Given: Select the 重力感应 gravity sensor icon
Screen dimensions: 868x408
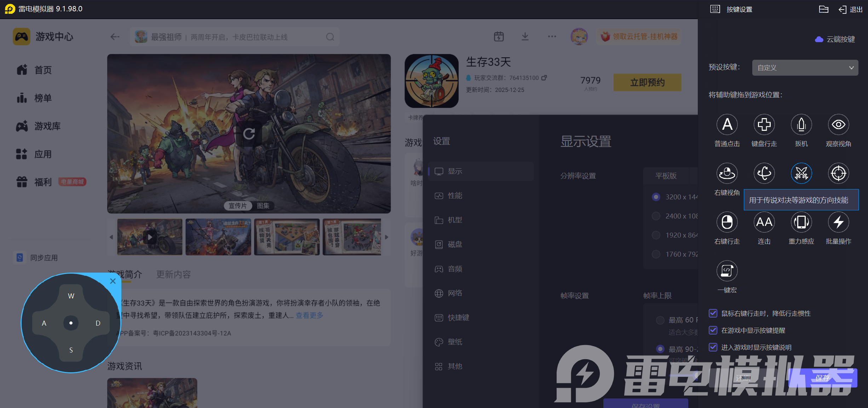Looking at the screenshot, I should (801, 222).
